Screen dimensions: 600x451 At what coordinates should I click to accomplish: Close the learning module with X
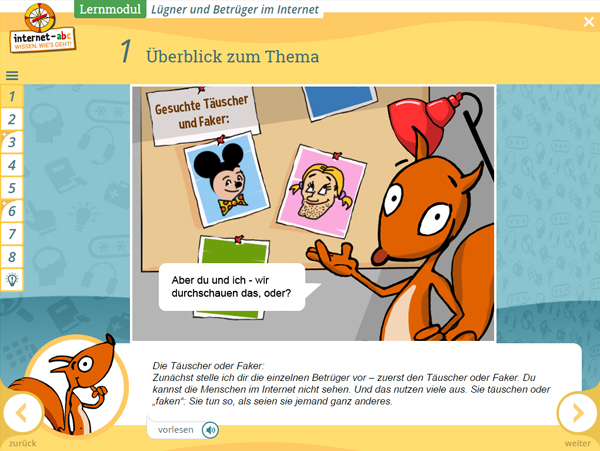point(588,22)
